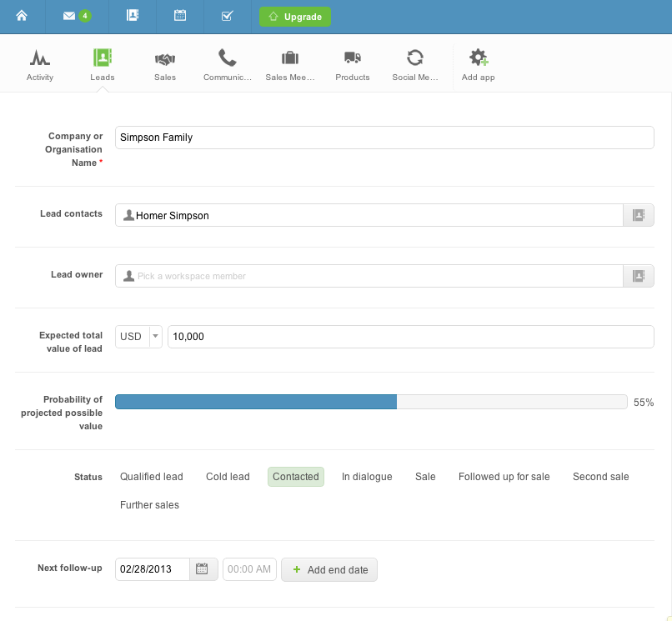Set status to Second sale
672x621 pixels.
(601, 477)
